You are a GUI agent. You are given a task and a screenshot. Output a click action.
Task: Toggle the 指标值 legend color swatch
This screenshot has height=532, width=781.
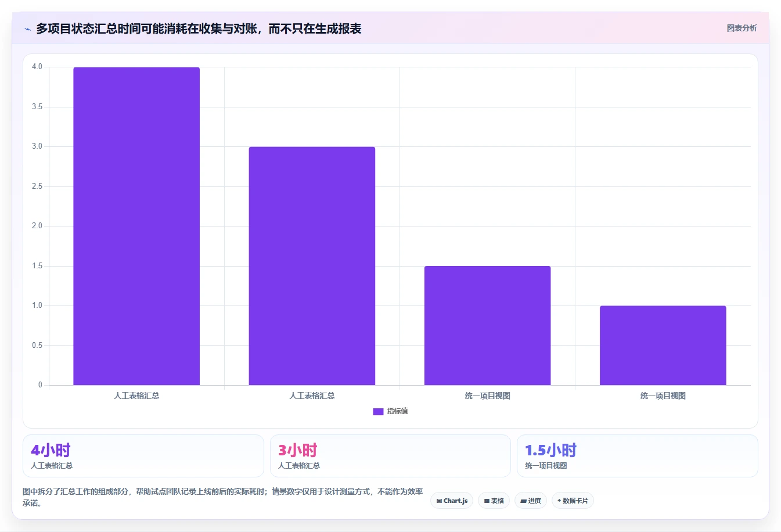coord(378,411)
